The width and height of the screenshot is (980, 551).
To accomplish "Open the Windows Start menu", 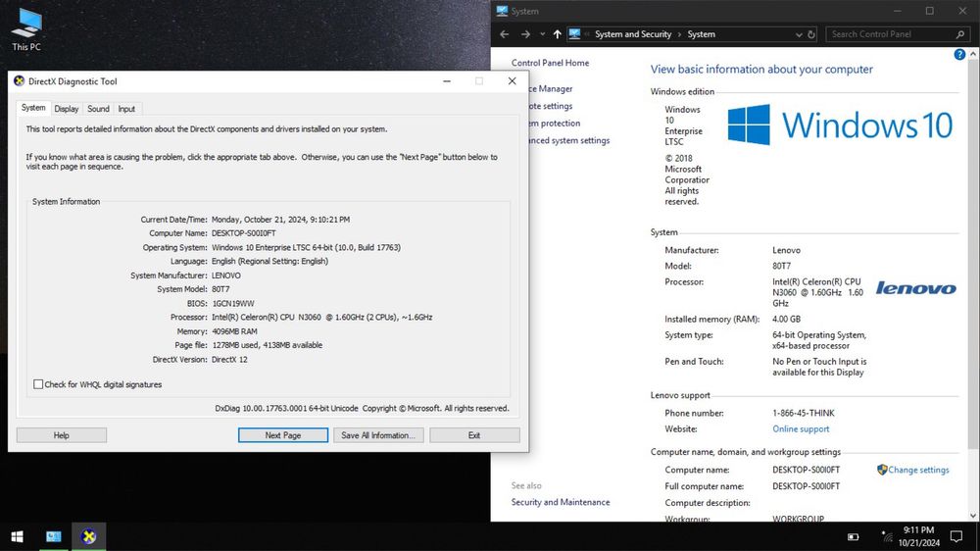I will (18, 536).
